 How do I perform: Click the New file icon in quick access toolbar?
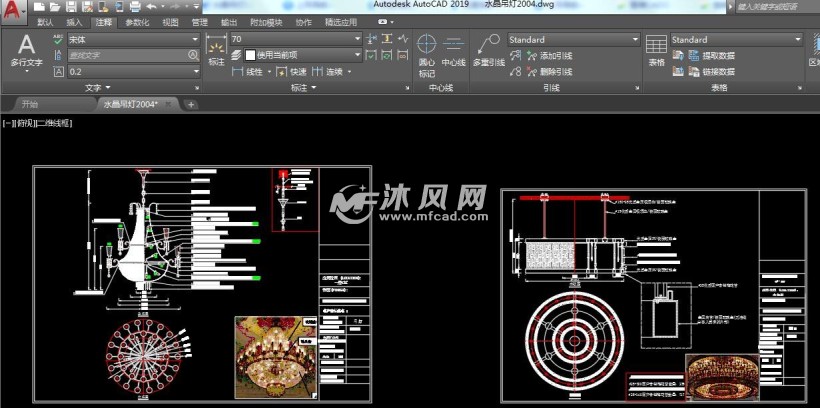pos(39,7)
